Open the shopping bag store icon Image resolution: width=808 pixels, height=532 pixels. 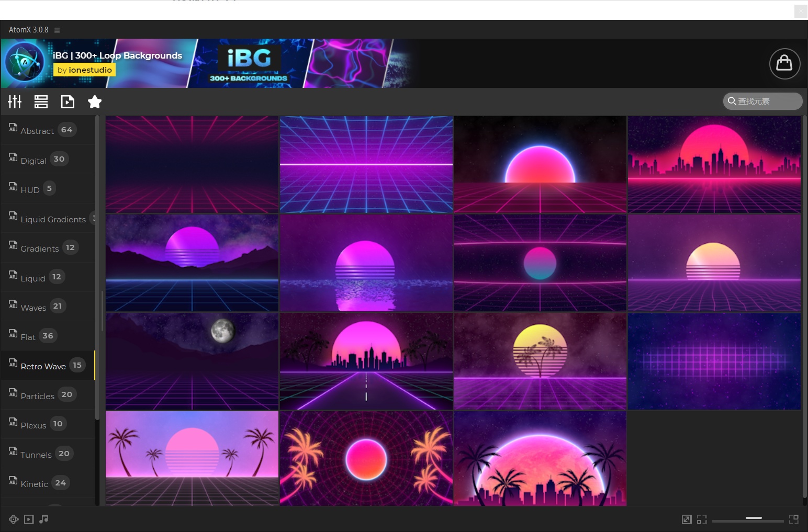click(784, 64)
